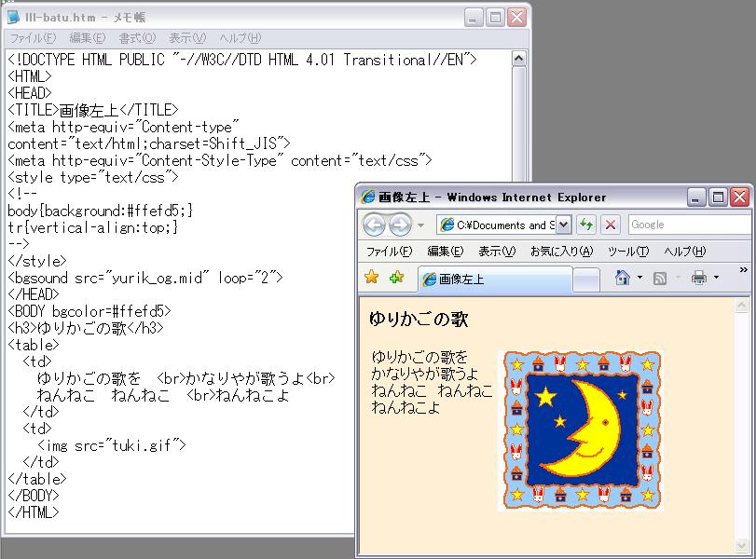
Task: Click the IE logo icon in title bar
Action: (368, 198)
